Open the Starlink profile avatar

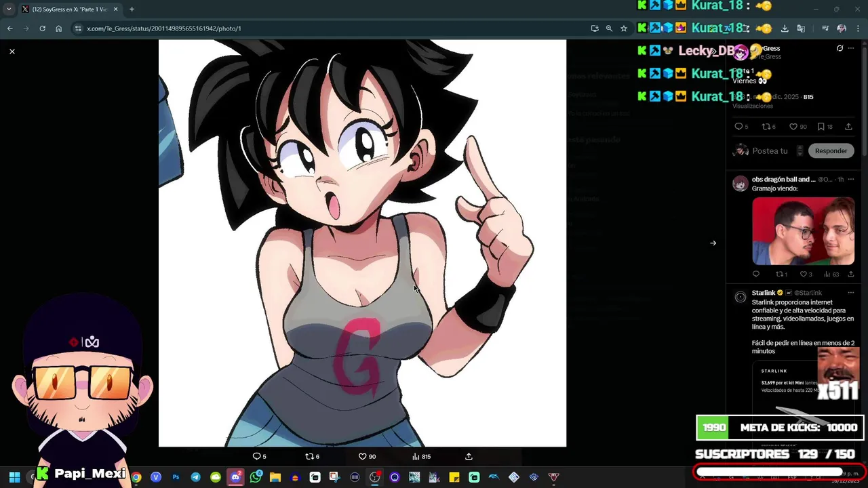click(741, 297)
